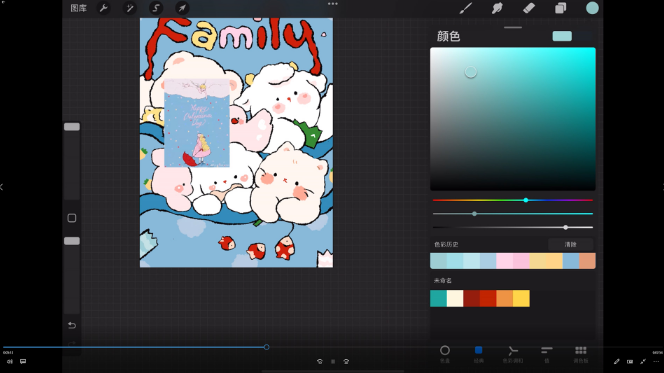
Task: Tap the three dots at top center
Action: pos(333,4)
